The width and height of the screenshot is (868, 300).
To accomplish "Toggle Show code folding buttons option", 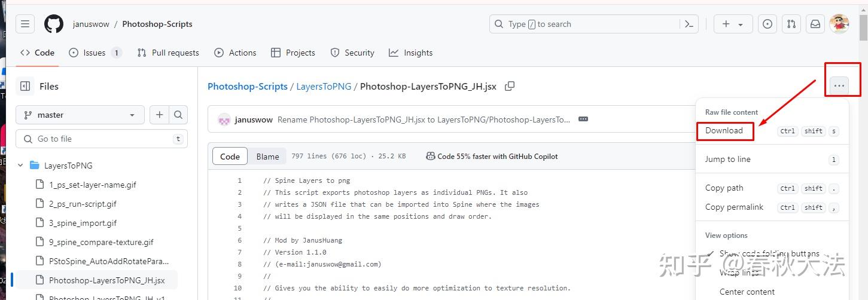I will coord(769,253).
